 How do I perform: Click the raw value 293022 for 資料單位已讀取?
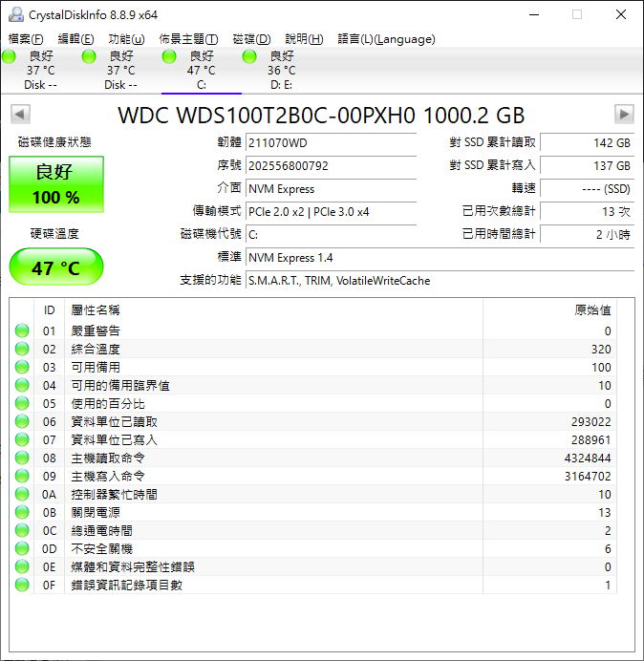[590, 421]
